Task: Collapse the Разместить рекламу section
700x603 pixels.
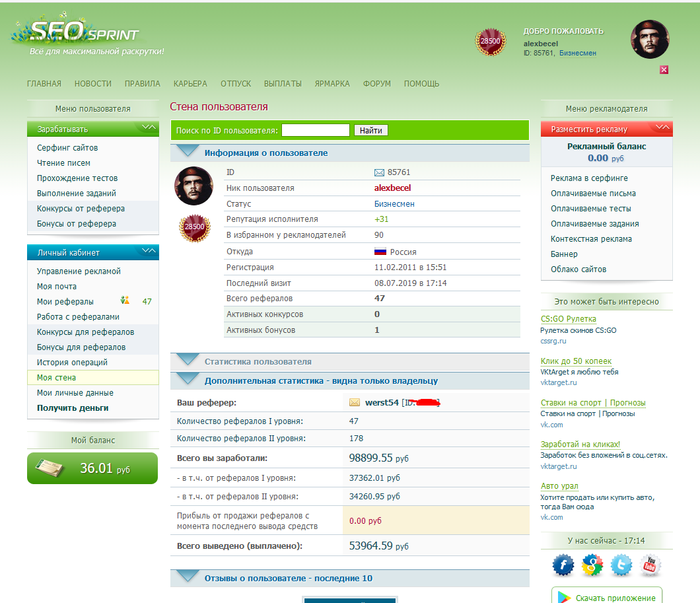Action: [662, 127]
